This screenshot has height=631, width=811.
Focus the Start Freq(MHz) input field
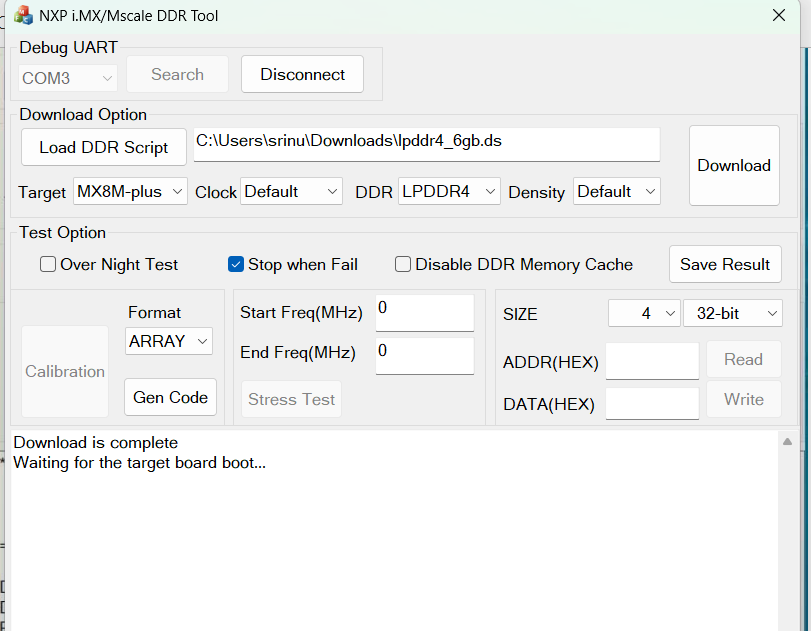click(x=424, y=312)
